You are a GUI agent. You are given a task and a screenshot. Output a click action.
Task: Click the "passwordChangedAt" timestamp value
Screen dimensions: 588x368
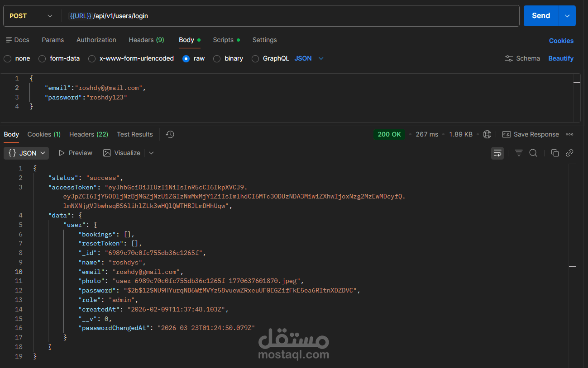click(206, 328)
